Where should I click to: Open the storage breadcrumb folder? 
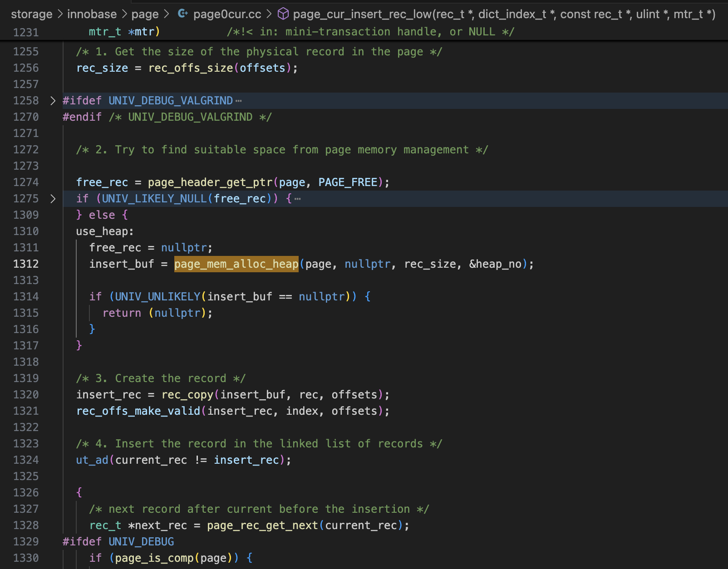[31, 15]
